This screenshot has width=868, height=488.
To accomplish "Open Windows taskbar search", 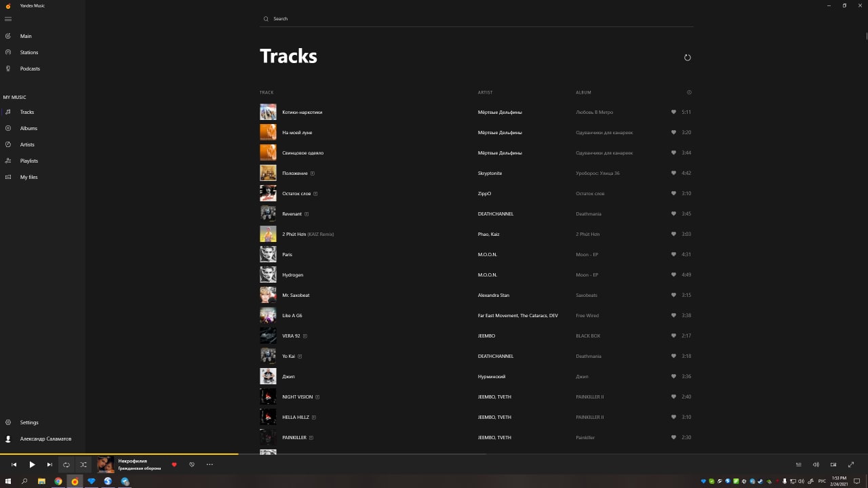I will tap(24, 481).
